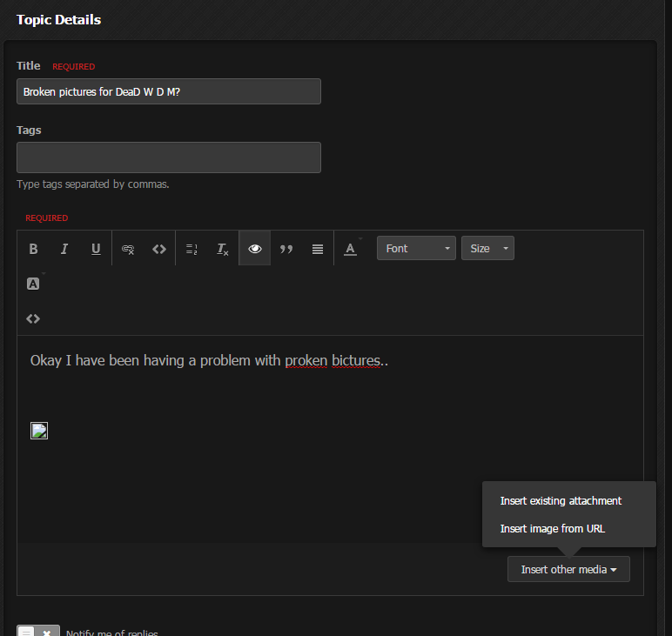Toggle the eye preview button
672x636 pixels.
click(254, 249)
